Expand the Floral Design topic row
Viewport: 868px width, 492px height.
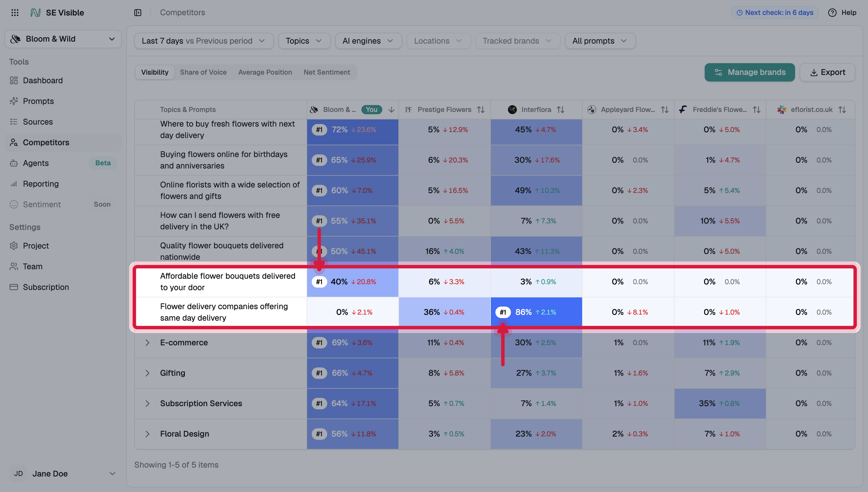pyautogui.click(x=147, y=434)
